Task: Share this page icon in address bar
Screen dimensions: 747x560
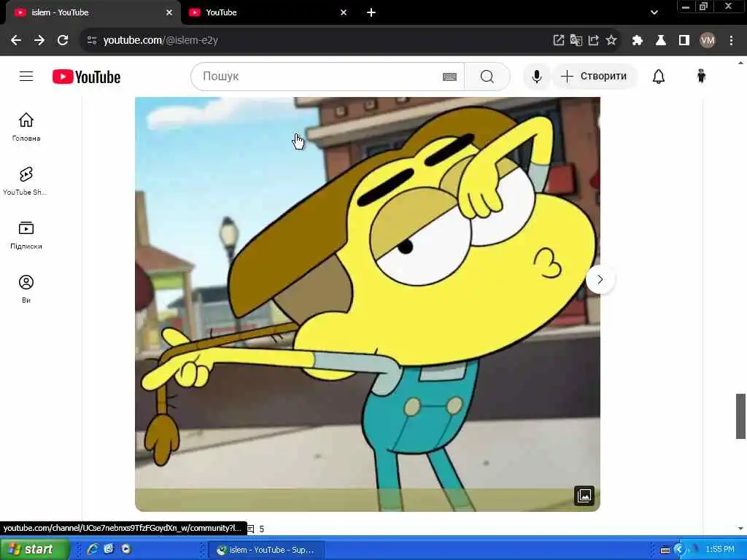Action: [x=594, y=40]
